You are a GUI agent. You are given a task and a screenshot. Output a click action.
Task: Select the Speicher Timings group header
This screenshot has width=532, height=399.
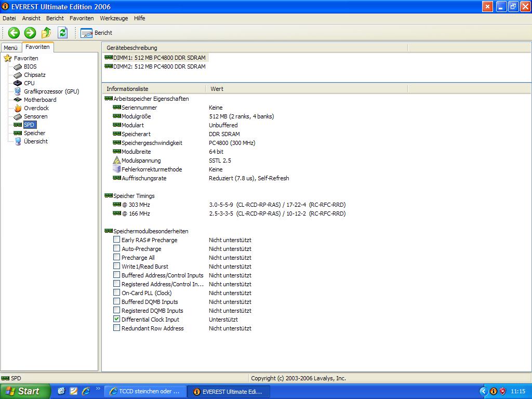coord(129,196)
